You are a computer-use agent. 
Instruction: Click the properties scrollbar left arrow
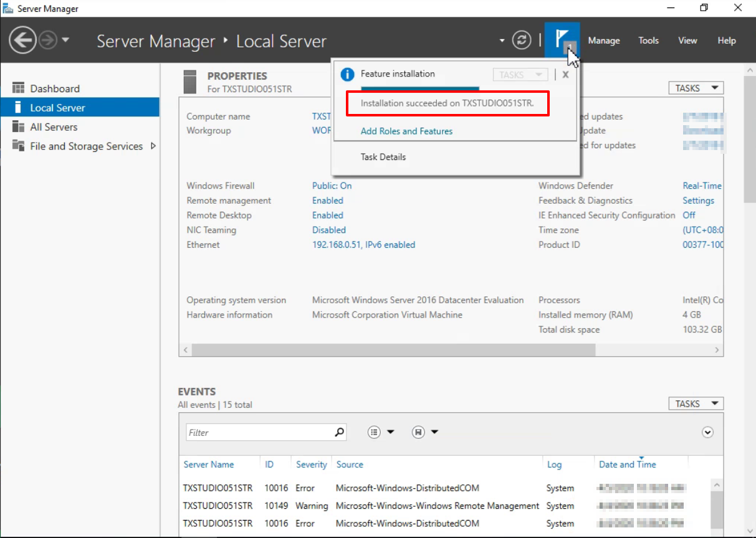(185, 351)
